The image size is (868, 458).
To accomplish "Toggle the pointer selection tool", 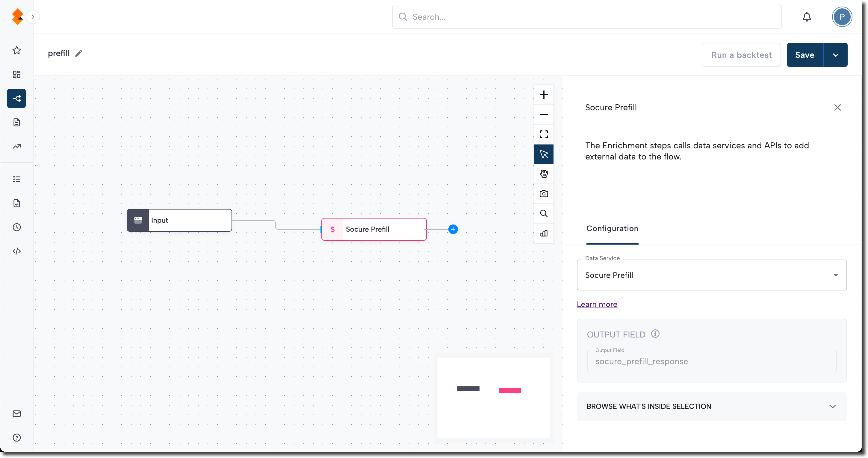I will point(544,154).
